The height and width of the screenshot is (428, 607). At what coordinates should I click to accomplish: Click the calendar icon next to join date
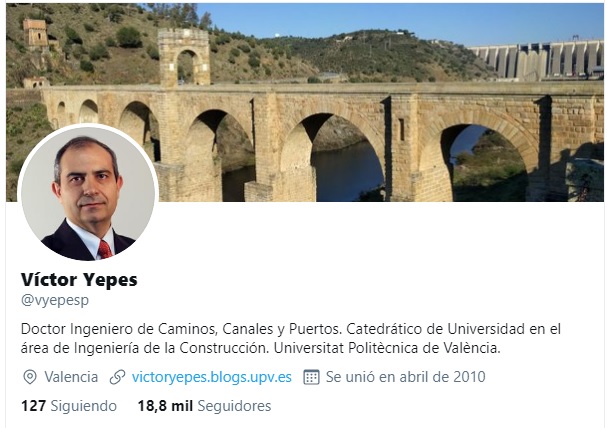pos(311,377)
